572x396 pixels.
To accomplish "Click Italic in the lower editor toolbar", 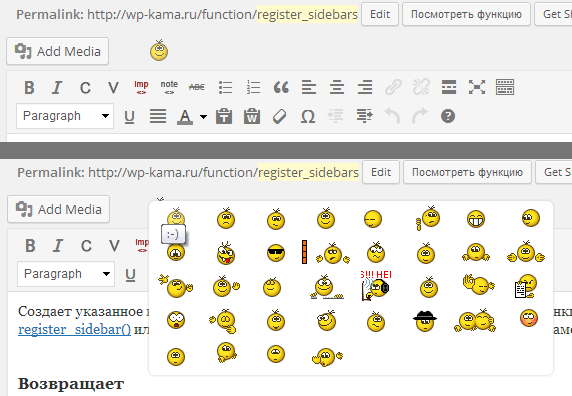I will pos(58,246).
